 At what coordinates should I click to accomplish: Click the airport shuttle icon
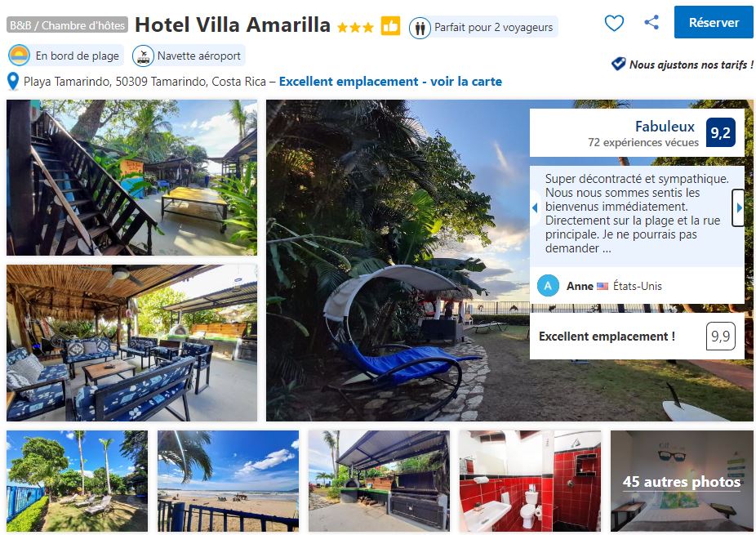click(143, 56)
